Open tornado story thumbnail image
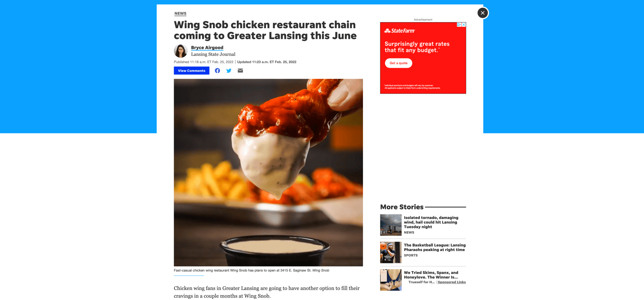644x300 pixels. coord(391,225)
